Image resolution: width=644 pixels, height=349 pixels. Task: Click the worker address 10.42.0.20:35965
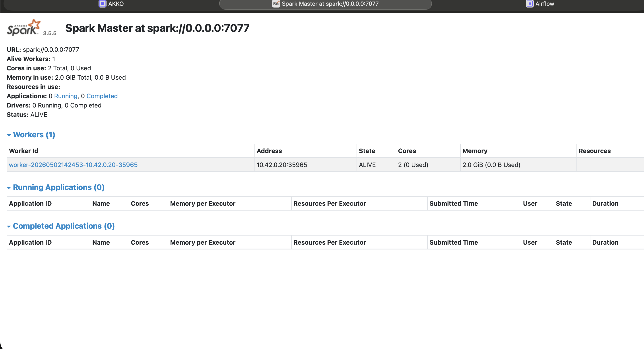tap(282, 165)
